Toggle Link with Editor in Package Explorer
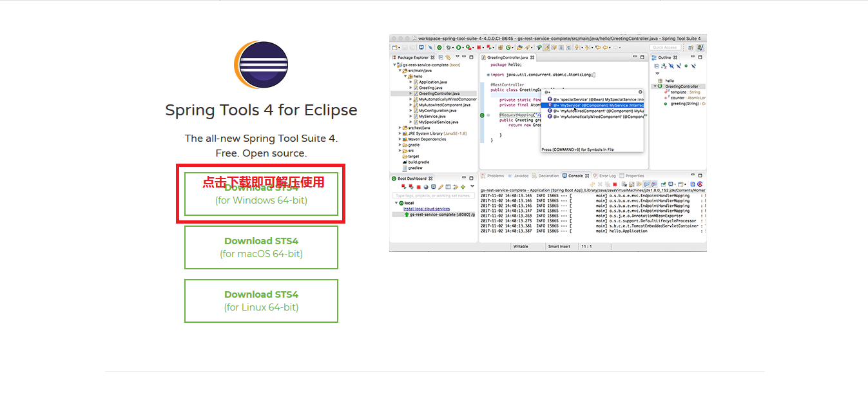Viewport: 868px width, 404px height. [x=448, y=57]
